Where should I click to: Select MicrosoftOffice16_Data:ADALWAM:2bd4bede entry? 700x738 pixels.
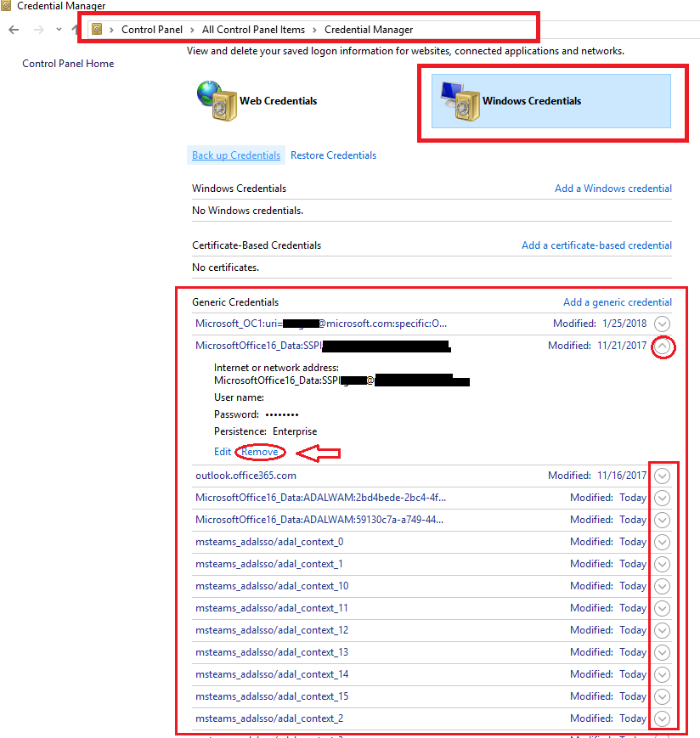tap(320, 498)
